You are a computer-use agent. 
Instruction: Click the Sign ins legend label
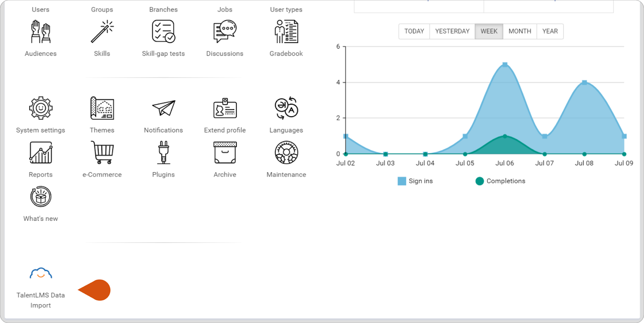(421, 181)
